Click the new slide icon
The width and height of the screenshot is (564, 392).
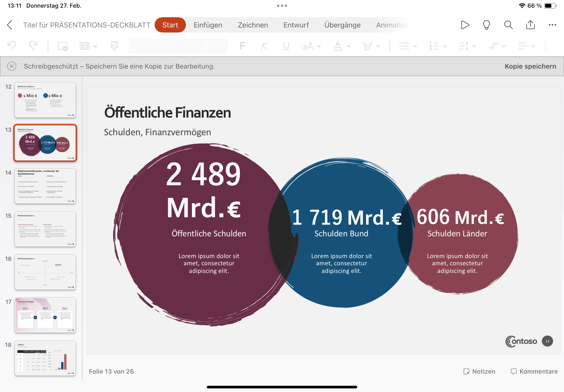click(x=63, y=46)
